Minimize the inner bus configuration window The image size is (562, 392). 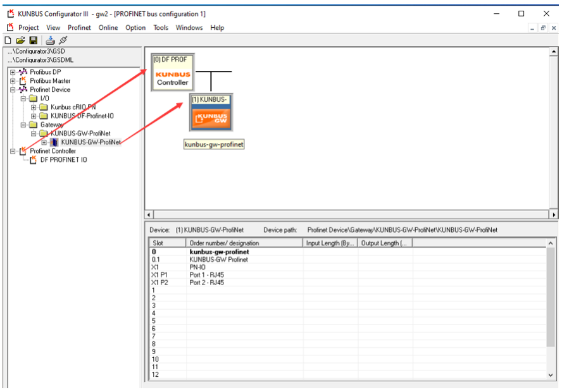click(532, 28)
